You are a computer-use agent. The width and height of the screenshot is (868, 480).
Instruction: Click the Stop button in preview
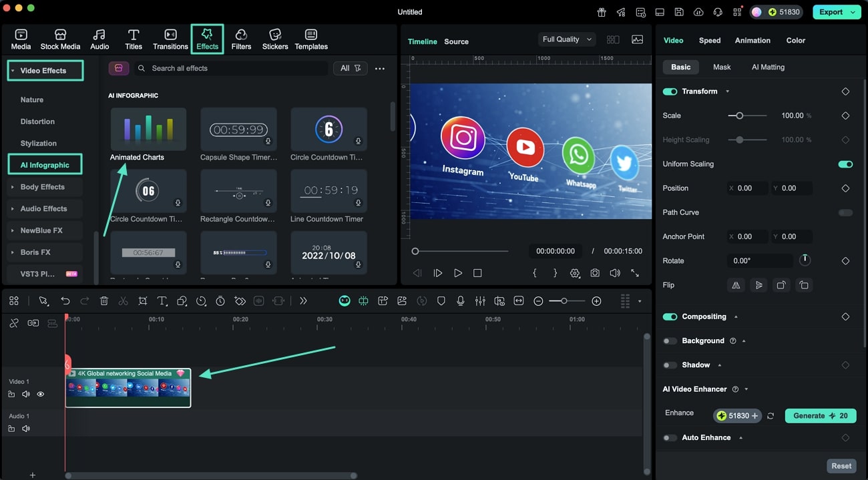point(477,273)
